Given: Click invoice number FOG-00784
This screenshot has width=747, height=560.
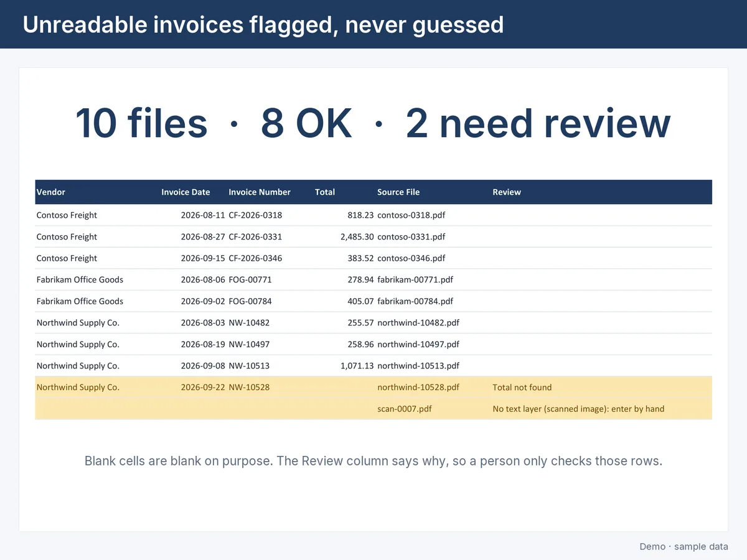Looking at the screenshot, I should coord(250,301).
